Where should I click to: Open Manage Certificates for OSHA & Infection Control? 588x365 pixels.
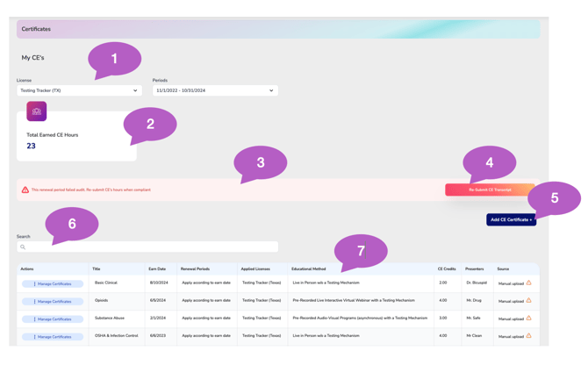[x=53, y=337]
